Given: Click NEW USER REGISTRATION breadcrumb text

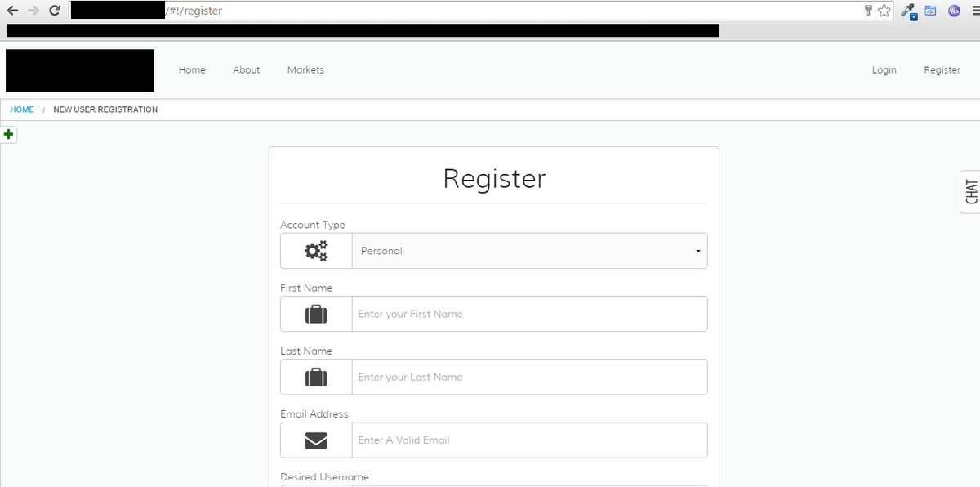Looking at the screenshot, I should pyautogui.click(x=105, y=109).
